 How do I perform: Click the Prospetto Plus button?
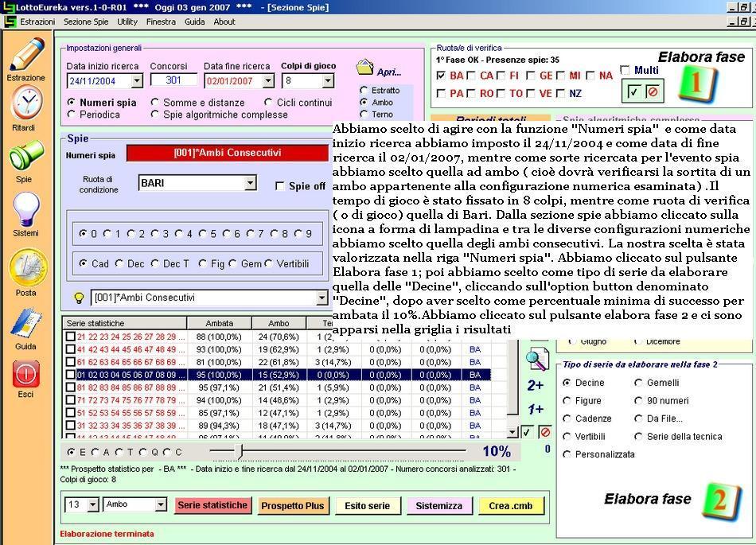click(x=293, y=506)
